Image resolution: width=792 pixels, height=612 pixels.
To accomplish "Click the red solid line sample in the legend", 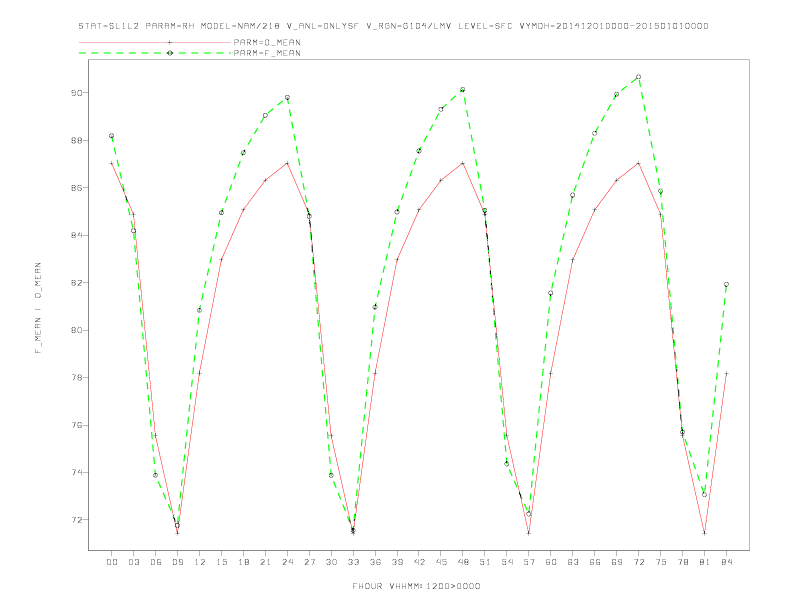I will pyautogui.click(x=155, y=42).
